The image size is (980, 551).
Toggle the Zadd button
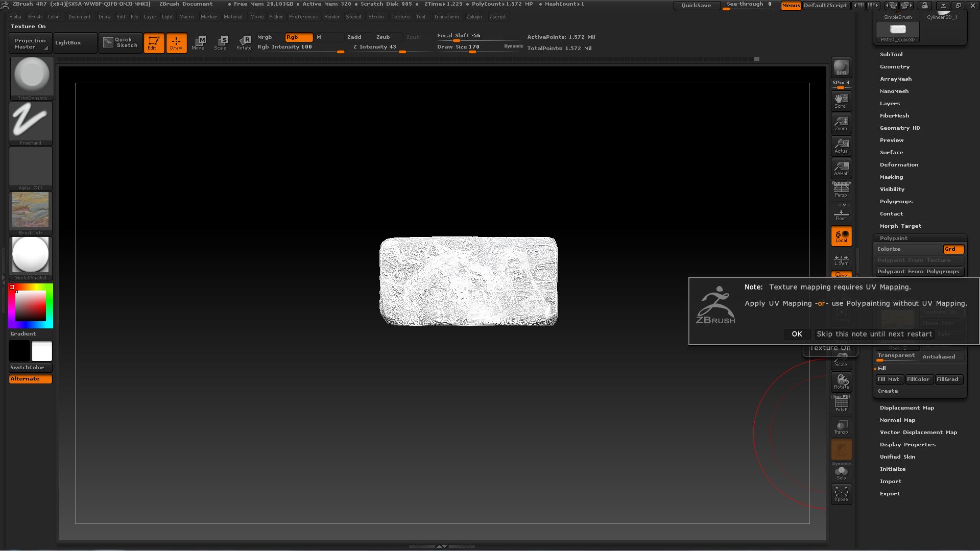tap(360, 37)
